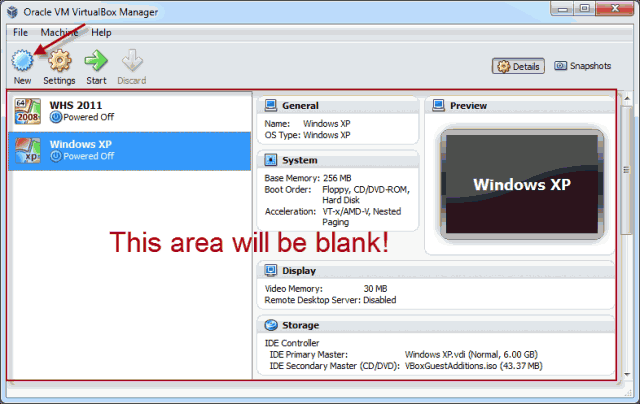Screen dimensions: 640x404
Task: Click the Windows XP.vdi storage entry
Action: pyautogui.click(x=471, y=354)
